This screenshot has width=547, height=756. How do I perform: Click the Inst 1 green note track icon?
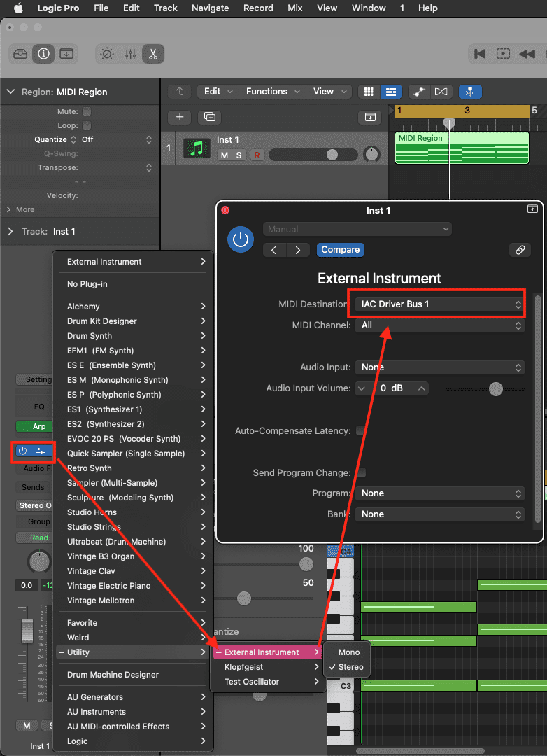pos(197,148)
